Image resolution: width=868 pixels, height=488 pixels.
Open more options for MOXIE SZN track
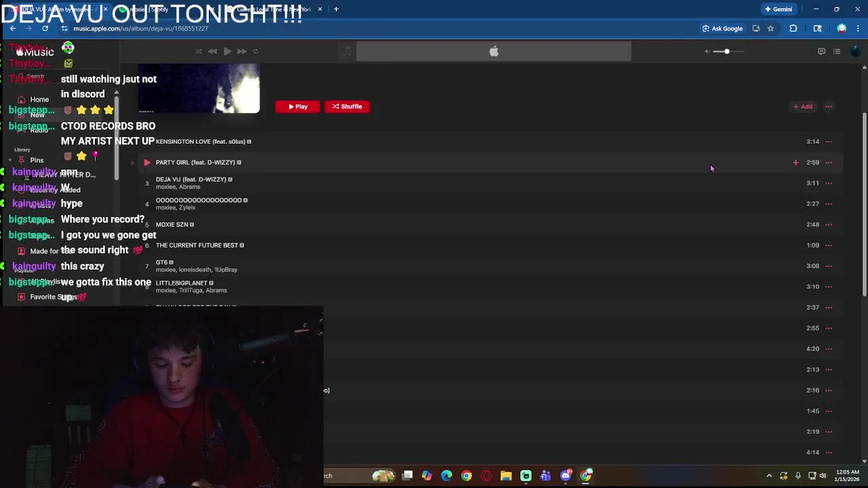(x=829, y=224)
